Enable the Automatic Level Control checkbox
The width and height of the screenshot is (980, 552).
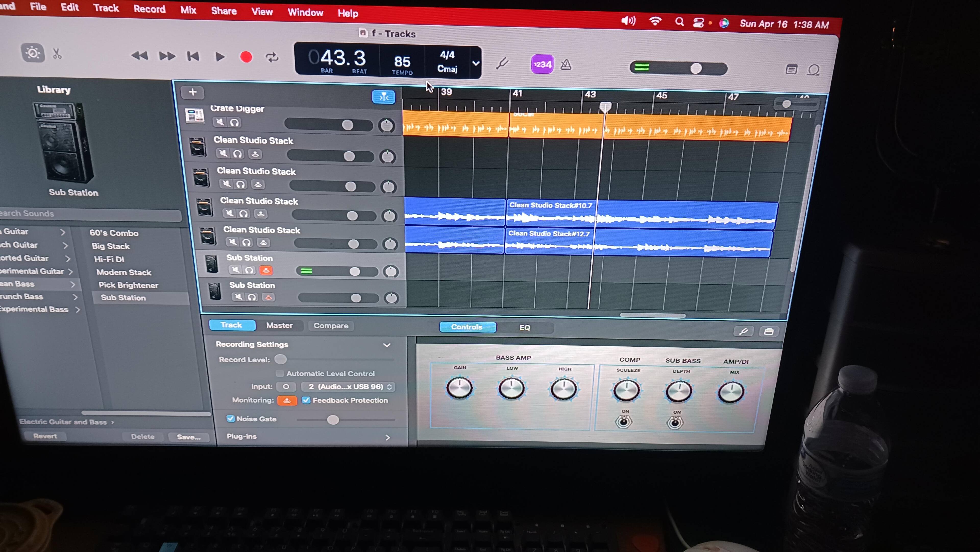[280, 373]
